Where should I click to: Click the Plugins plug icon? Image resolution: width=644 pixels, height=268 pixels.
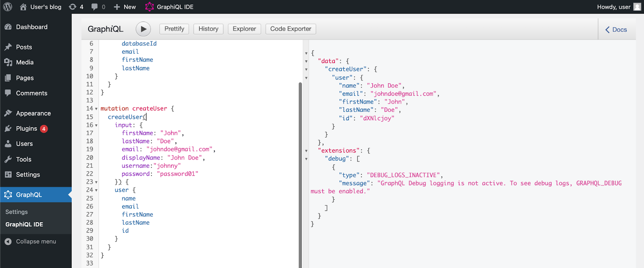8,128
